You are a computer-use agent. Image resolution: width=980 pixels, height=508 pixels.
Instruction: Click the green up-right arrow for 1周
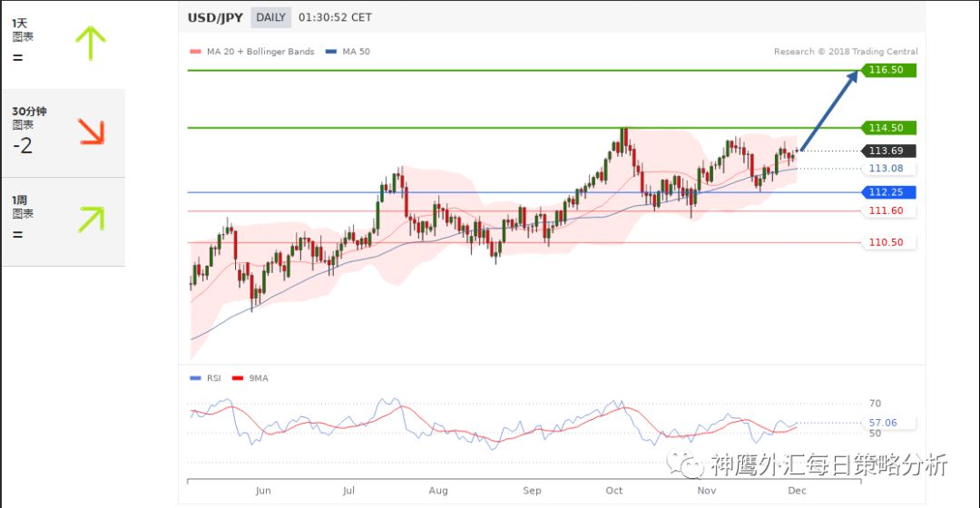point(92,220)
